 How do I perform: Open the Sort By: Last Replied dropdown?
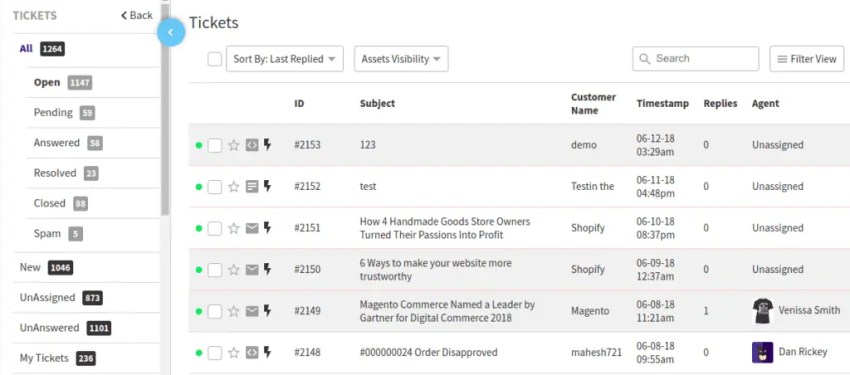tap(285, 59)
